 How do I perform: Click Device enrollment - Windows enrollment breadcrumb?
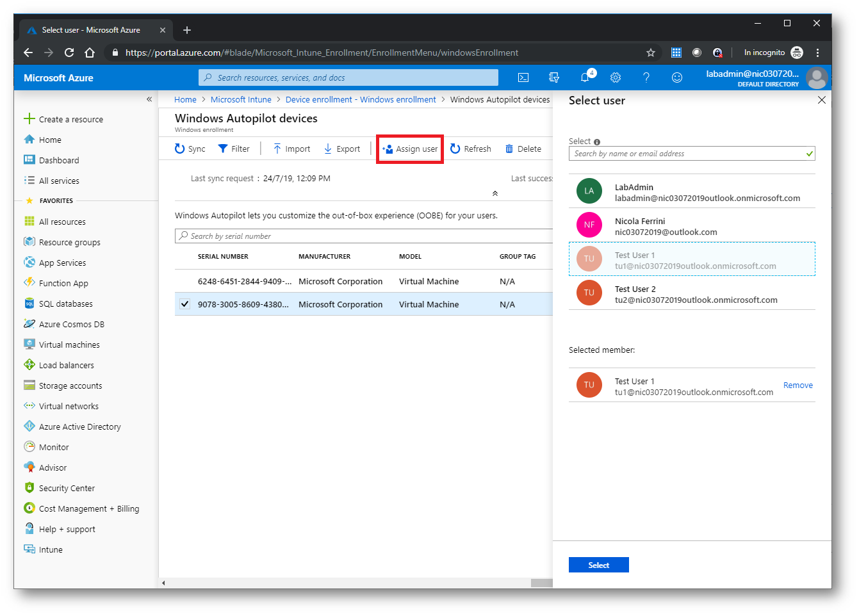pyautogui.click(x=361, y=99)
